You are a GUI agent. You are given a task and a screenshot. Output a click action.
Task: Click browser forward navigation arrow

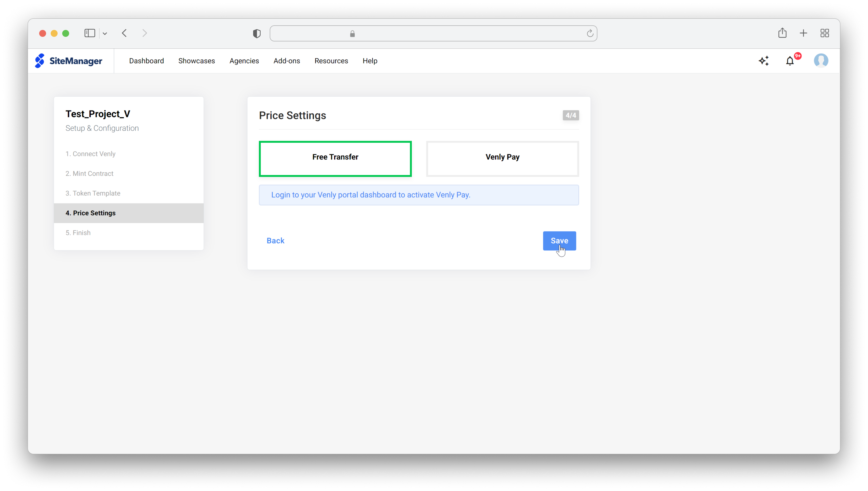click(145, 33)
